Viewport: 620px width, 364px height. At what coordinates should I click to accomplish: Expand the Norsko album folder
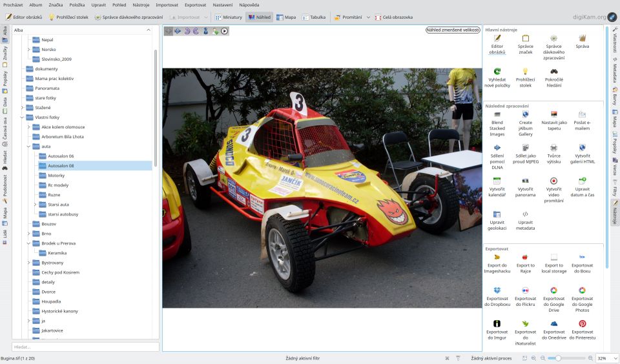point(28,50)
